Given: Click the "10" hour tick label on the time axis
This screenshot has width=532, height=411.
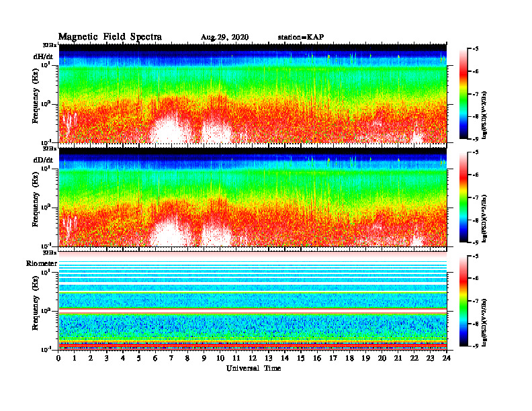Looking at the screenshot, I should click(x=220, y=358).
